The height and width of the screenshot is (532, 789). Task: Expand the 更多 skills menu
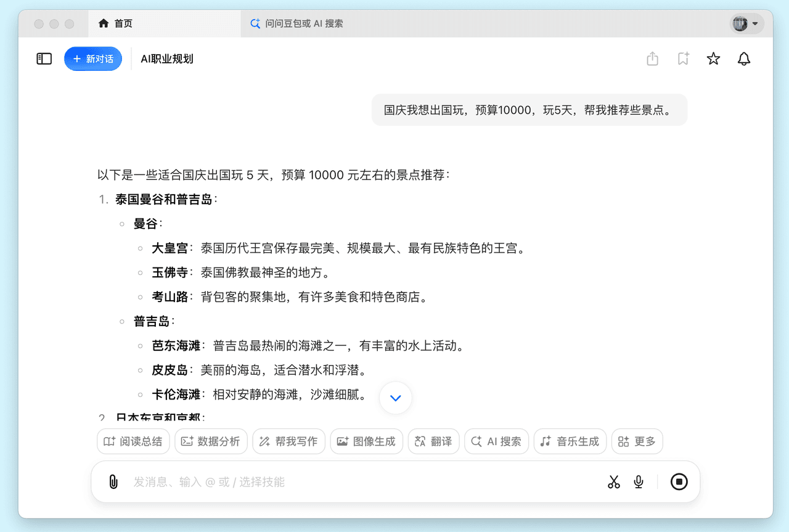pyautogui.click(x=637, y=441)
